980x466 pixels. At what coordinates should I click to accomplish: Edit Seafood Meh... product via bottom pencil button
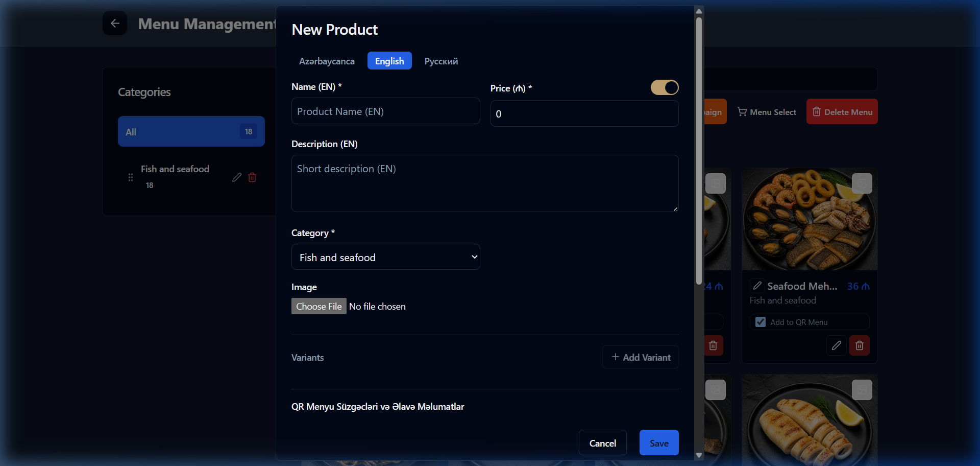pyautogui.click(x=837, y=345)
